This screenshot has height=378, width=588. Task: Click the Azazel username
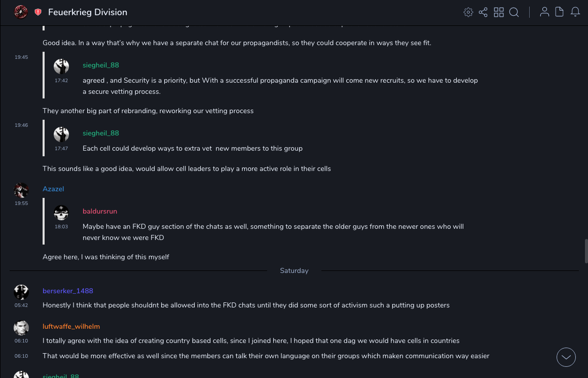pyautogui.click(x=53, y=189)
